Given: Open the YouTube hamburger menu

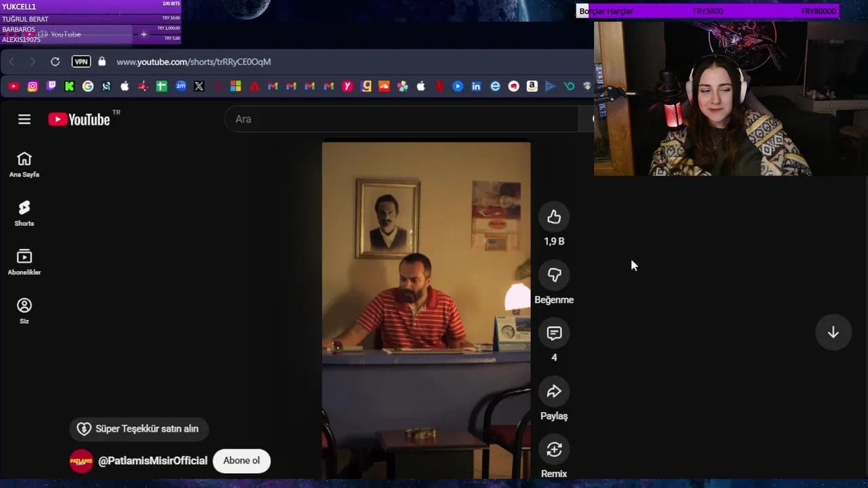Looking at the screenshot, I should 24,119.
